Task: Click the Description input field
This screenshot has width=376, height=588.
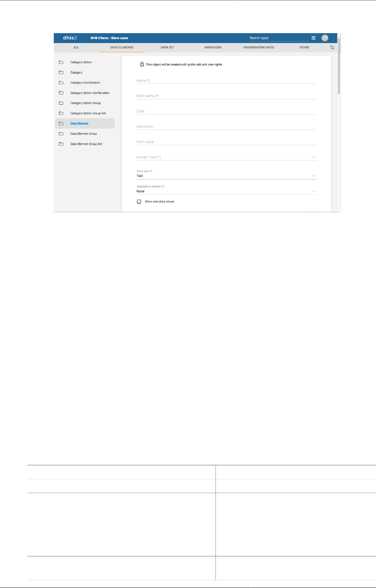Action: click(226, 127)
